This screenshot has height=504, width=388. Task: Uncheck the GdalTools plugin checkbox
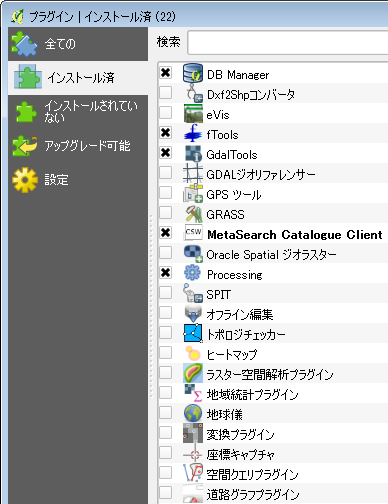(x=165, y=153)
